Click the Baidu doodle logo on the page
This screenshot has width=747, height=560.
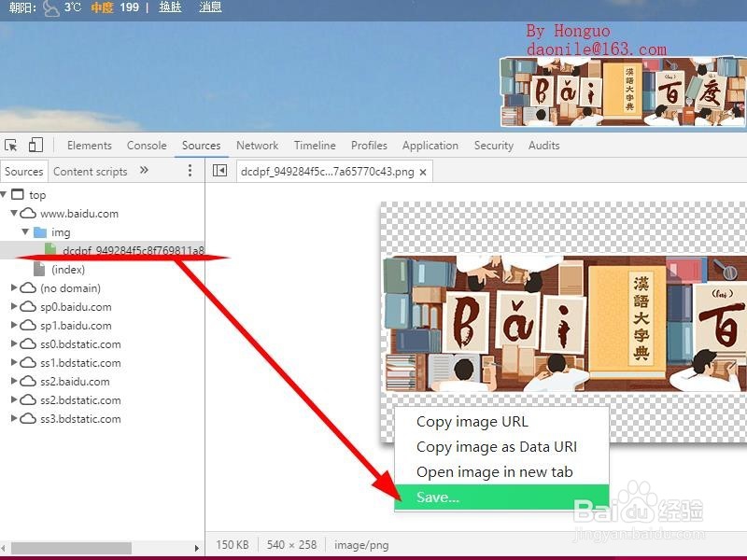pos(623,91)
